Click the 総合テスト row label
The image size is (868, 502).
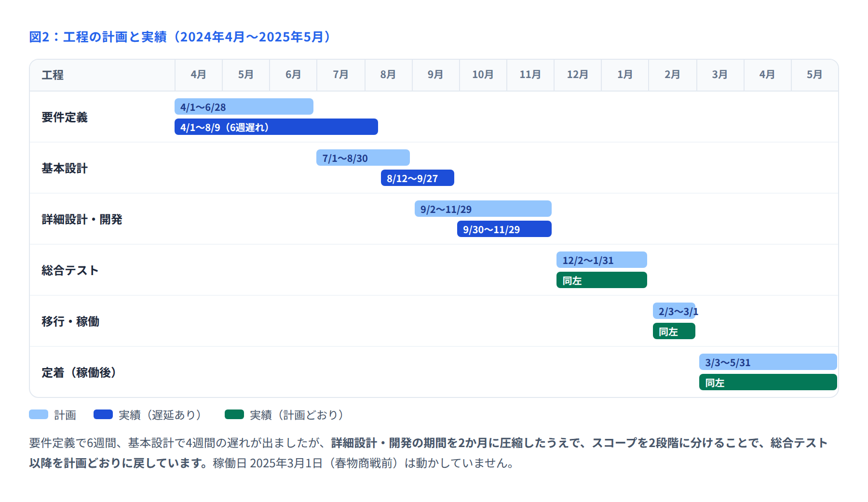pos(70,271)
